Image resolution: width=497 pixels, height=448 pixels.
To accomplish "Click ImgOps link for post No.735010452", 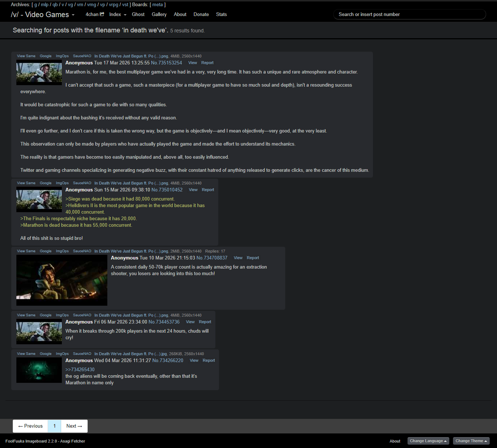I will pyautogui.click(x=62, y=183).
